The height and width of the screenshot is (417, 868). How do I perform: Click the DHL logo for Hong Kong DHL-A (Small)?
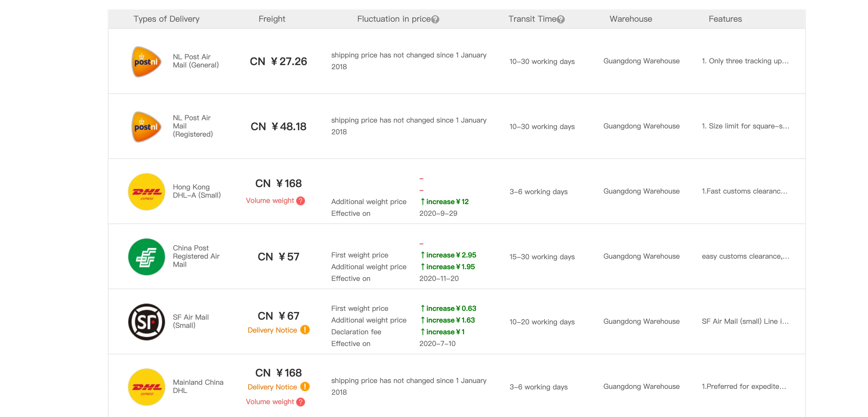(147, 192)
